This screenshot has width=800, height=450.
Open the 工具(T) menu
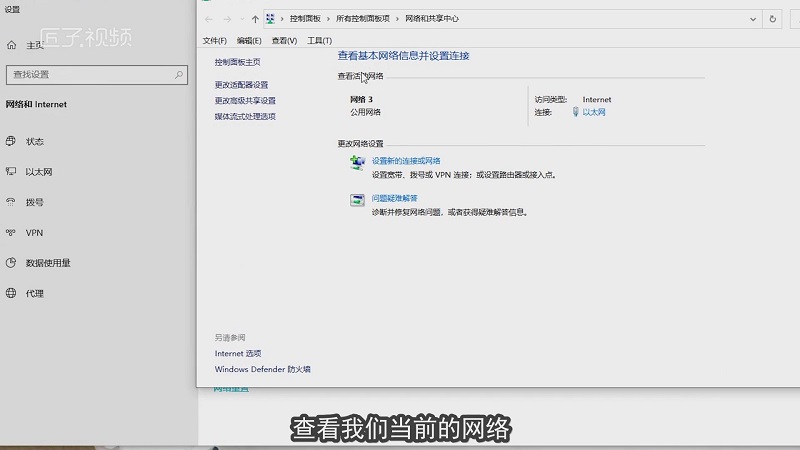pyautogui.click(x=319, y=41)
